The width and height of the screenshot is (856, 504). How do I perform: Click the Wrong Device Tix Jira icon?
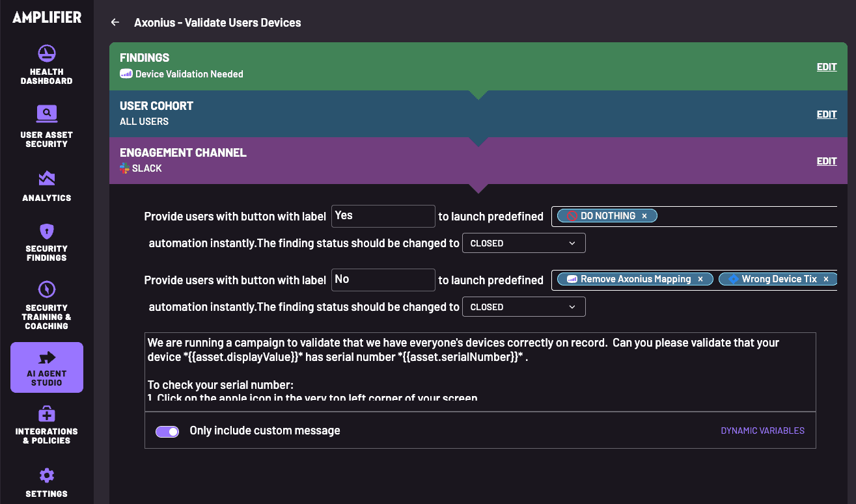coord(734,279)
